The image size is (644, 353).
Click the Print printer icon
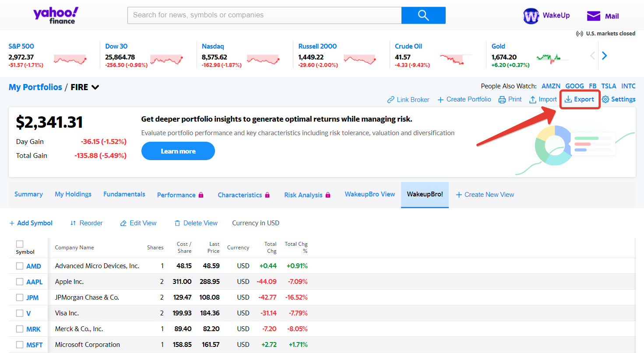tap(502, 100)
